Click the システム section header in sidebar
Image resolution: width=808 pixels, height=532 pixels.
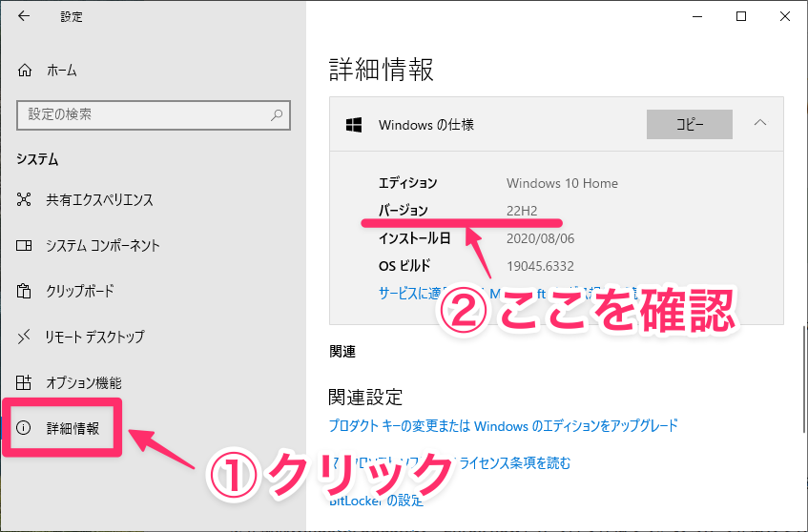pos(37,159)
